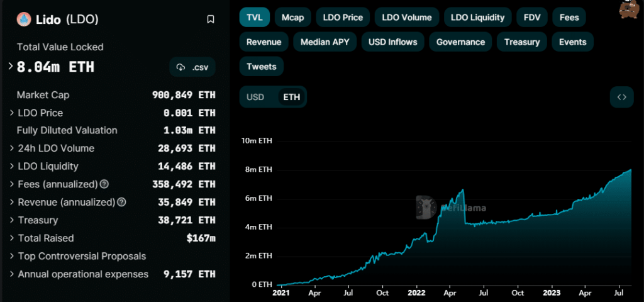Click the Revenue info question-mark icon
644x302 pixels.
point(121,203)
